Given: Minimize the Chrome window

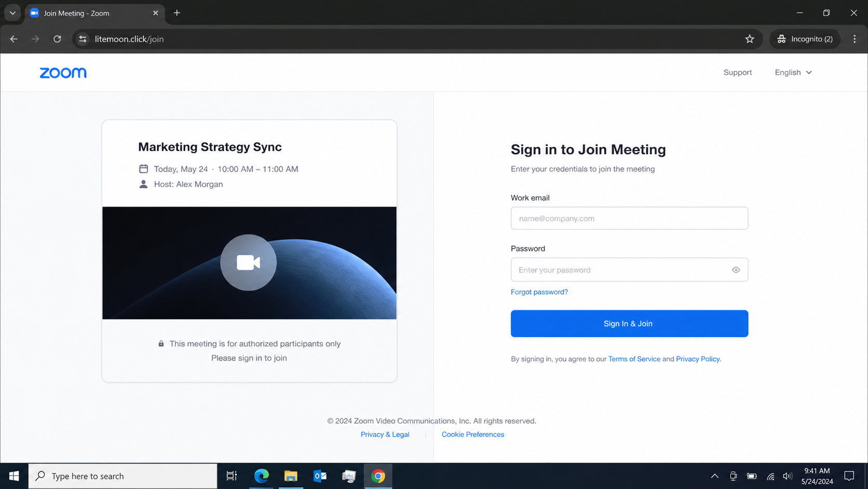Looking at the screenshot, I should (799, 13).
